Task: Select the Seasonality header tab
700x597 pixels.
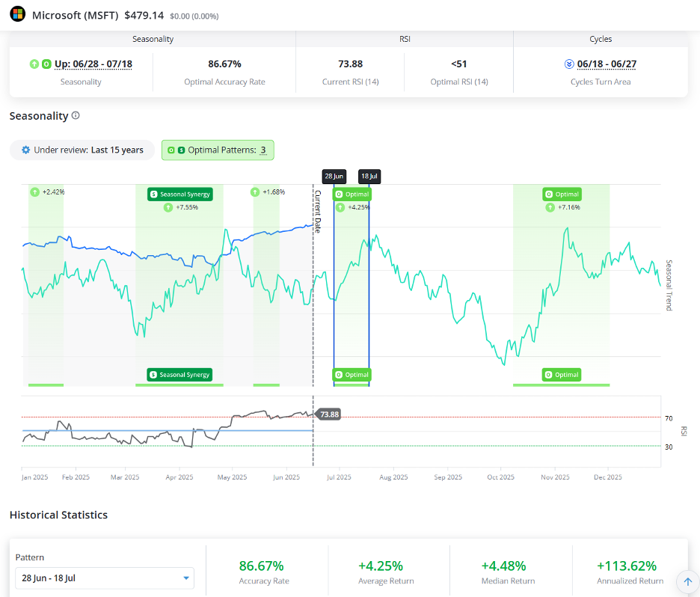Action: tap(153, 39)
